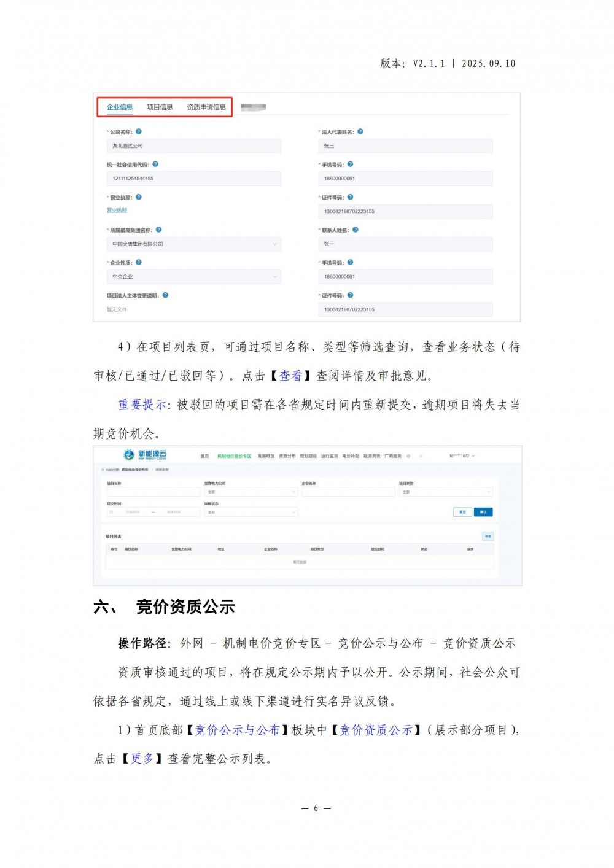614x868 pixels.
Task: Expand the 受理电力公司 filter dropdown
Action: (x=251, y=492)
